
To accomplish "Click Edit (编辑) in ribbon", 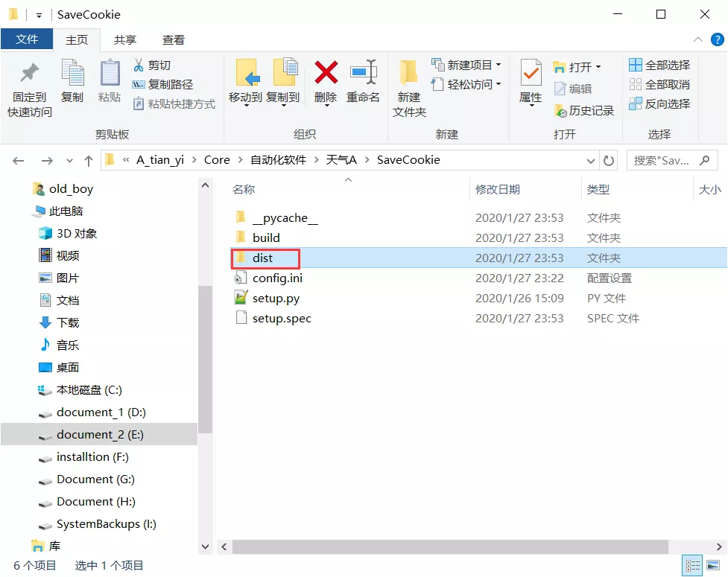I will click(573, 89).
